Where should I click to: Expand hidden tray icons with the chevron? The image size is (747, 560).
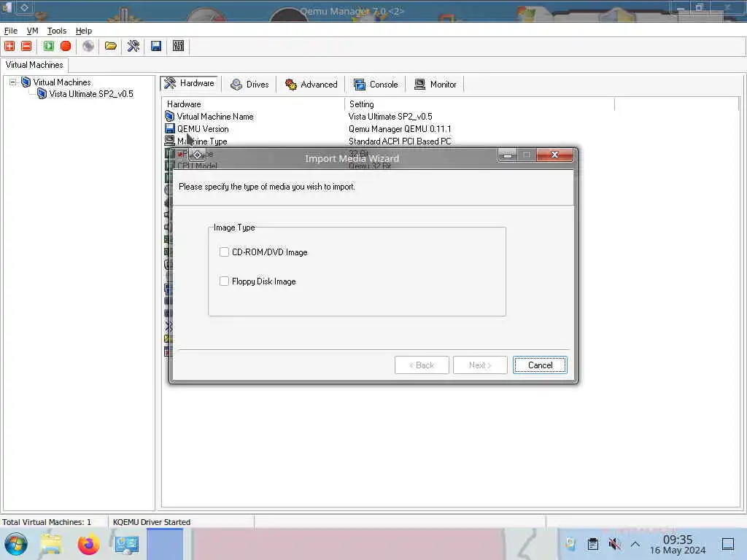pos(635,544)
